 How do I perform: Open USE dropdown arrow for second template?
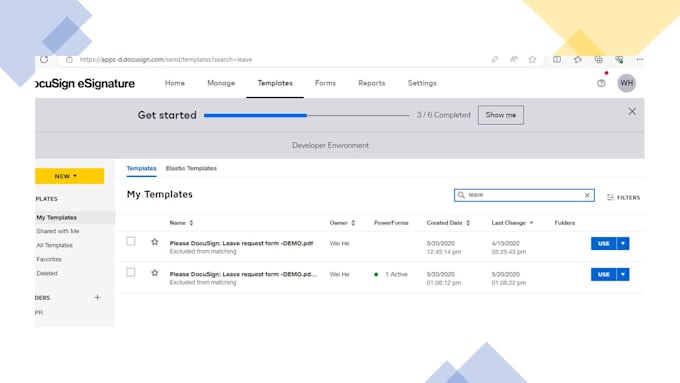(623, 275)
